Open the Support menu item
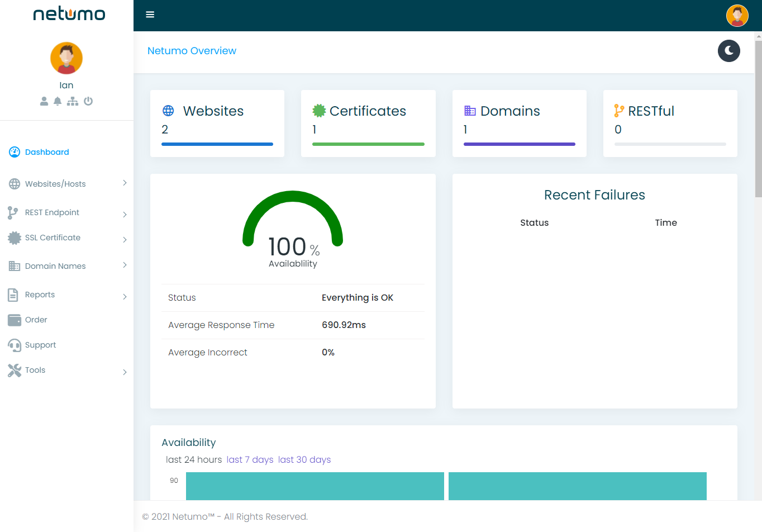This screenshot has width=762, height=532. pos(41,345)
